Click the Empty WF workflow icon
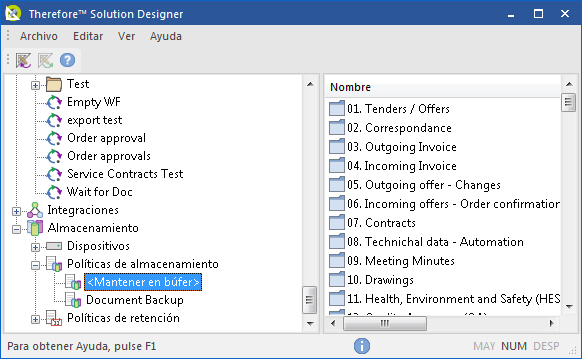583x360 pixels. click(54, 102)
